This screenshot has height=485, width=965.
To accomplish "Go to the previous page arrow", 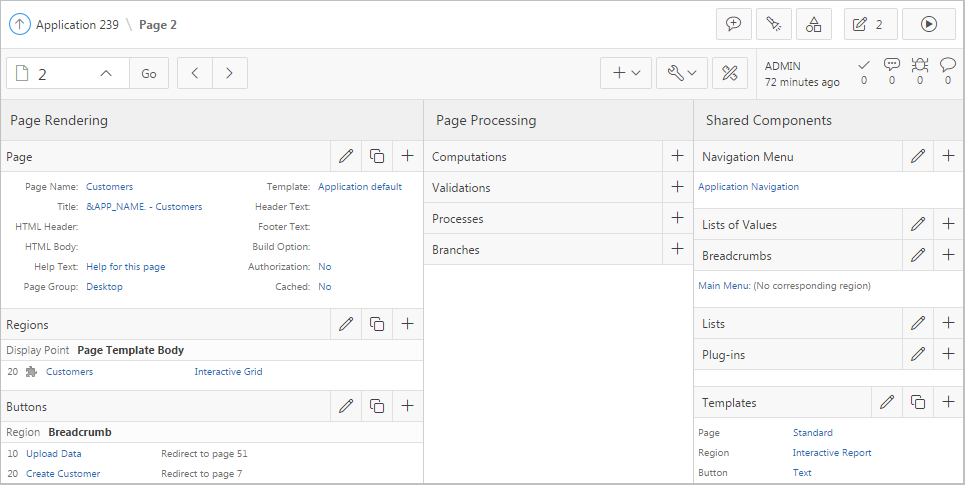I will [x=195, y=73].
